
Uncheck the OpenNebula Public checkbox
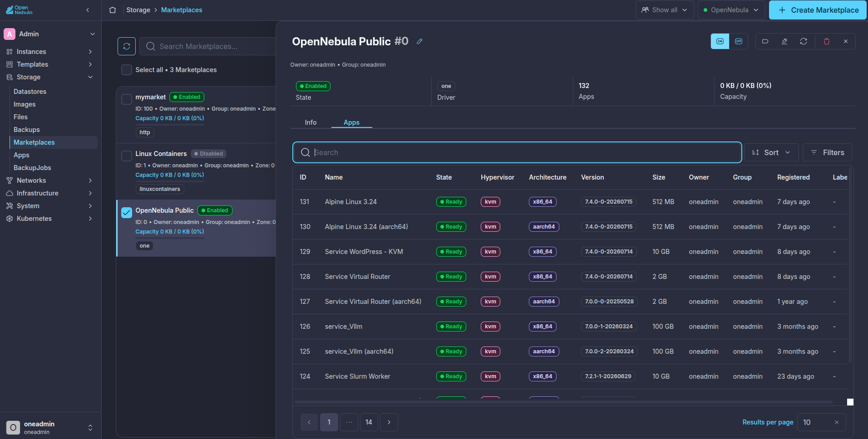pyautogui.click(x=127, y=212)
